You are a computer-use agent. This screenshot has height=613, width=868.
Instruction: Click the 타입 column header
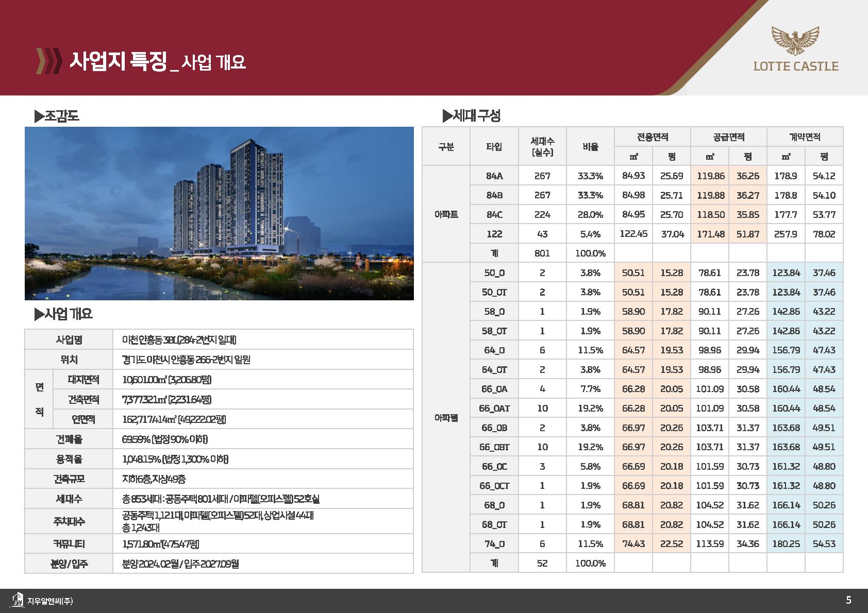494,146
